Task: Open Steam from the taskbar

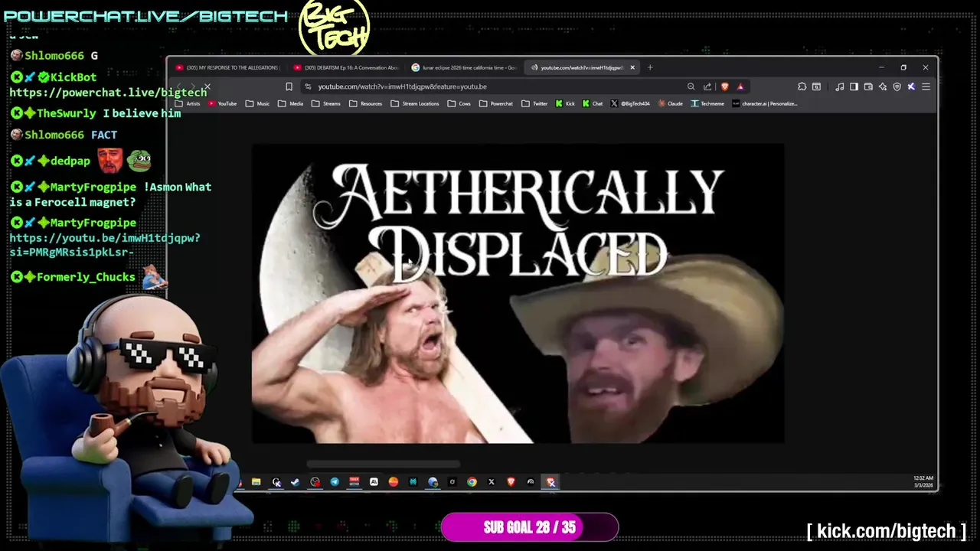Action: [x=295, y=482]
